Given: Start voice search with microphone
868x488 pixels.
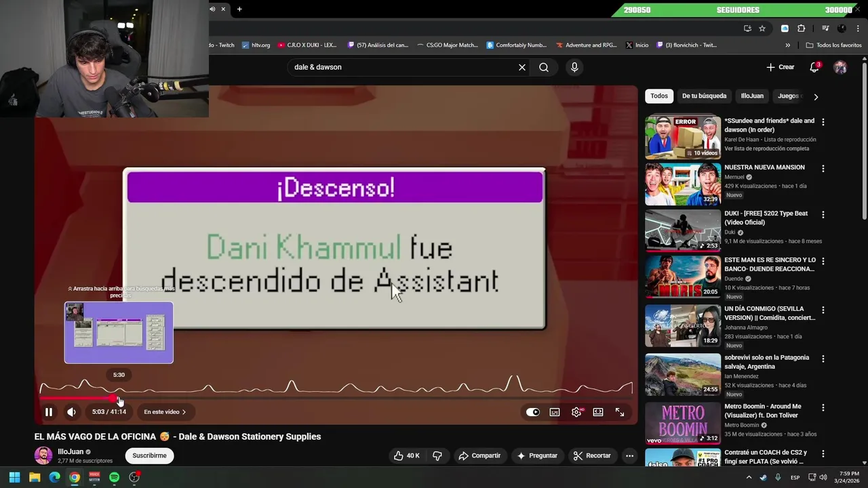Looking at the screenshot, I should [574, 67].
